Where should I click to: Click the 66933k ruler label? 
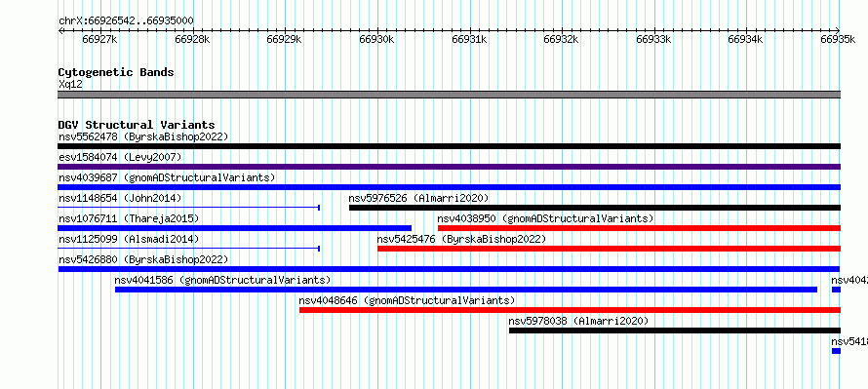click(x=653, y=39)
